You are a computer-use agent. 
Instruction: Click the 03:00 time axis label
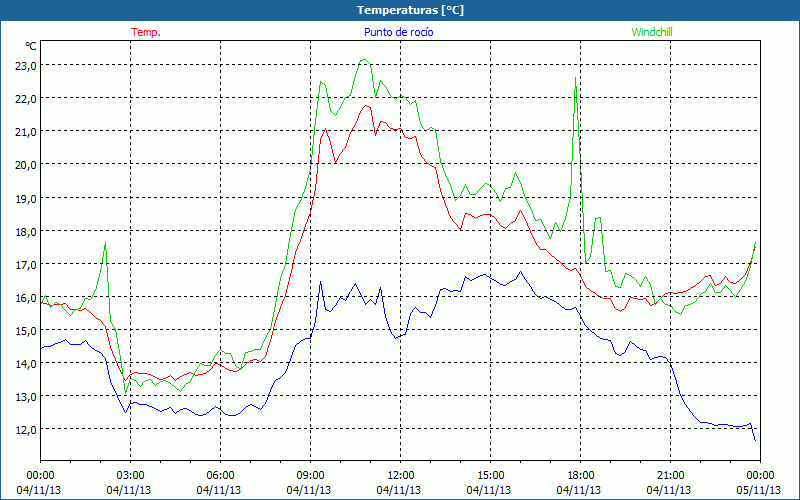[130, 476]
